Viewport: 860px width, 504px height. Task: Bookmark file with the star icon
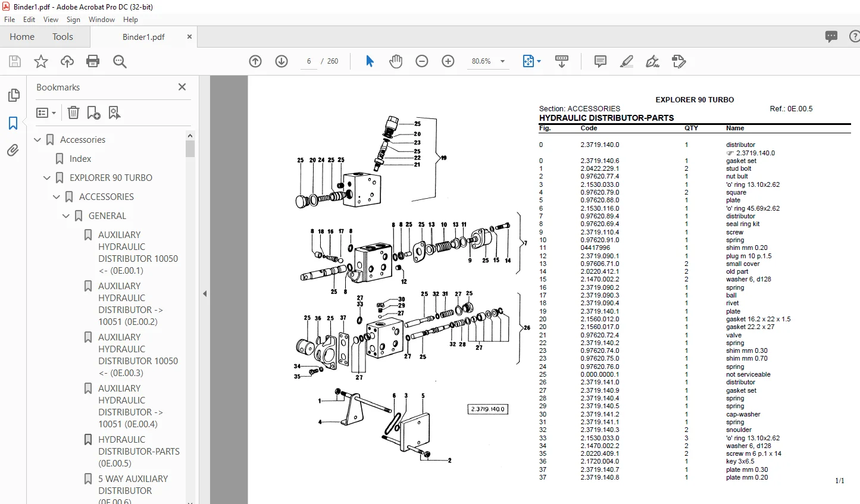tap(41, 61)
